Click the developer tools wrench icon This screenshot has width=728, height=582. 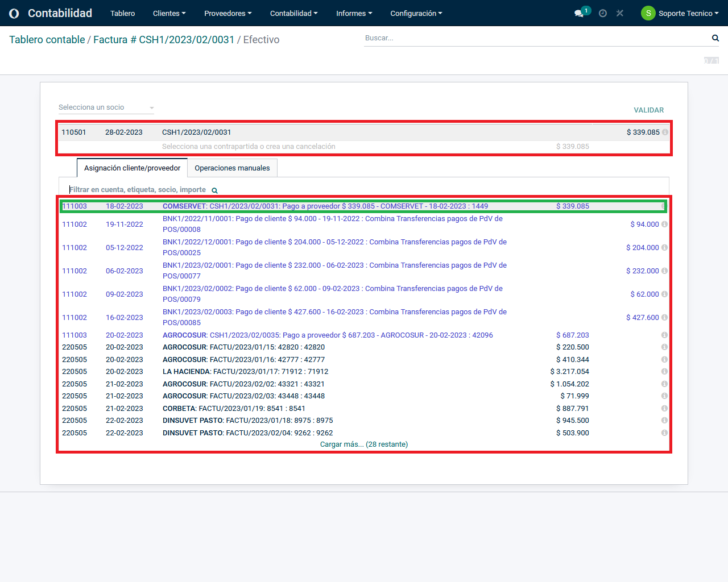coord(620,13)
